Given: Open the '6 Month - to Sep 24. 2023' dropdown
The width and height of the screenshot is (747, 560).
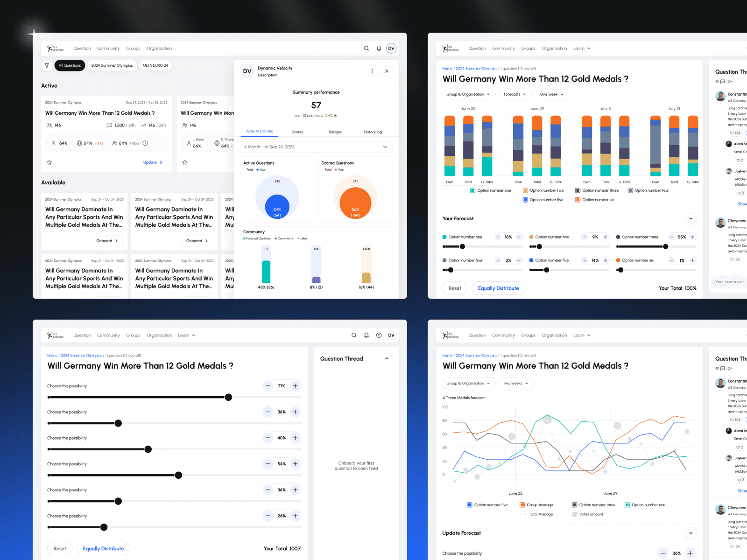Looking at the screenshot, I should [x=316, y=147].
